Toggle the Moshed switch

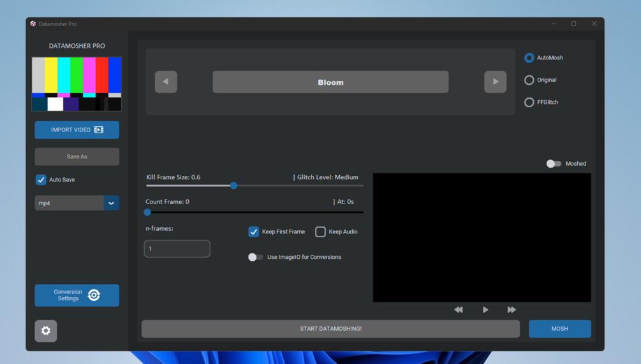click(x=554, y=164)
